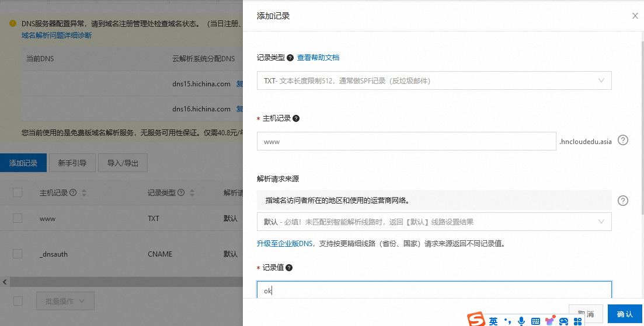Click CNAME cell in _dnsauth row
Viewport: 644px width, 326px height.
pyautogui.click(x=160, y=254)
